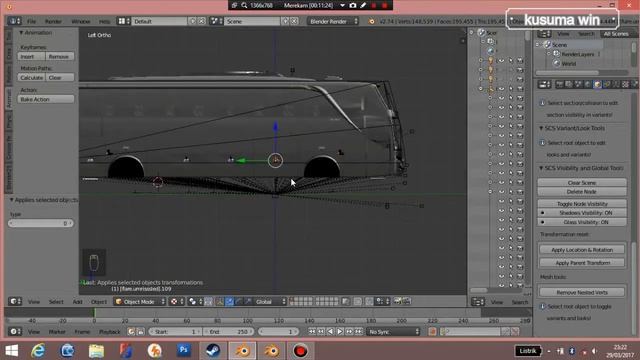Screen dimensions: 640x360
Task: Switch to Render properties camera icon
Action: coord(560,84)
